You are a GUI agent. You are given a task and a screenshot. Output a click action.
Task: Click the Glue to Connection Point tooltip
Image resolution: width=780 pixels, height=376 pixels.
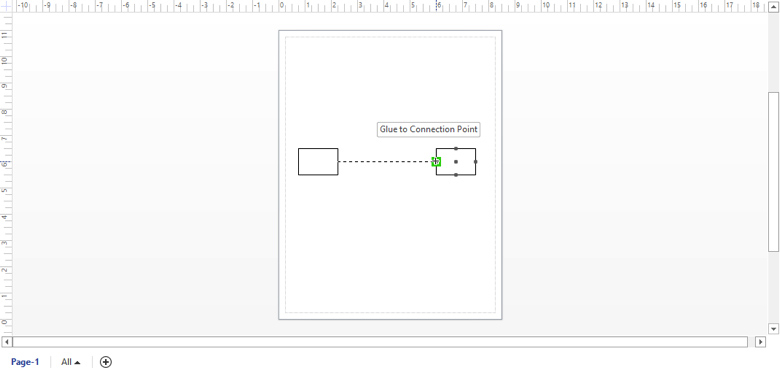(x=428, y=129)
